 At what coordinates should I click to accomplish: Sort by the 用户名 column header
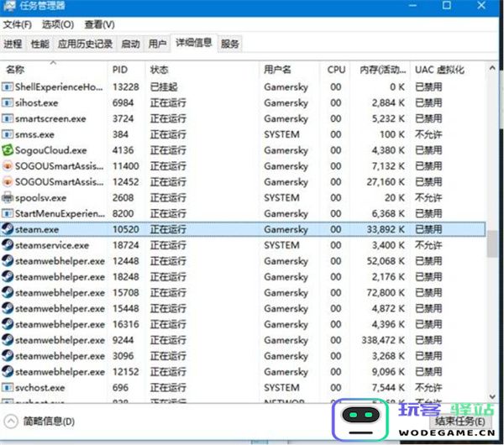click(289, 70)
